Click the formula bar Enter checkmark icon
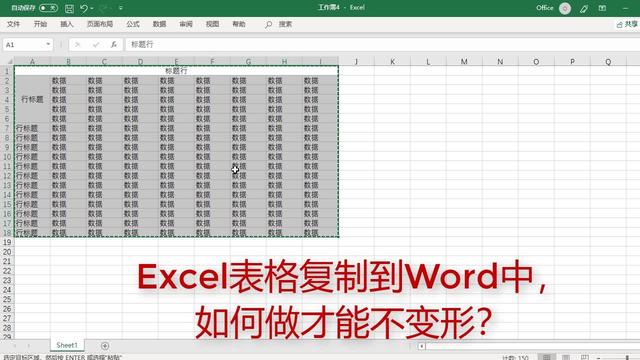Viewport: 640px width, 360px height. 96,44
